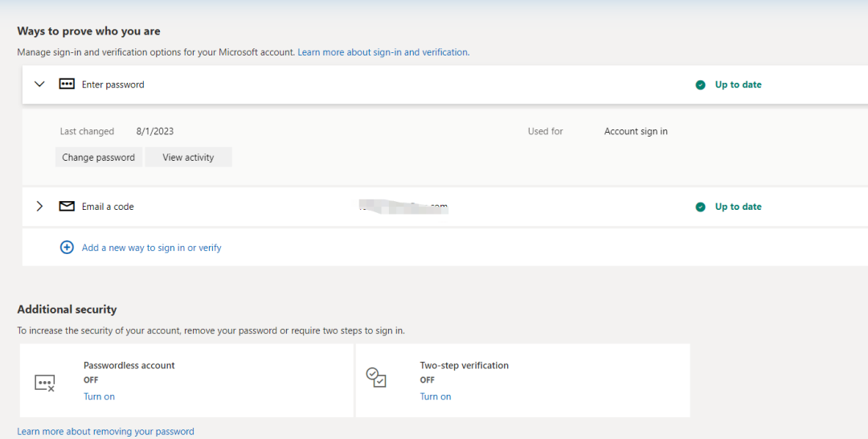This screenshot has height=439, width=868.
Task: Click green check icon in Enter password row
Action: 700,84
